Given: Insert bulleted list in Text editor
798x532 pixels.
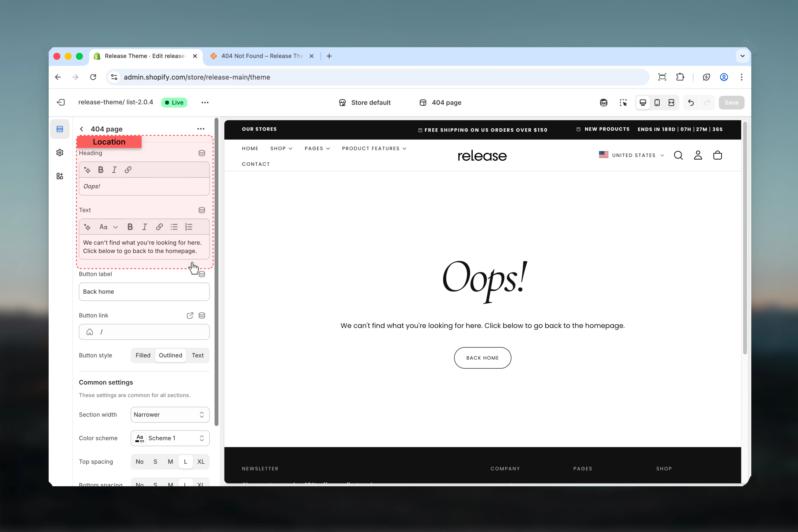Looking at the screenshot, I should (x=174, y=227).
